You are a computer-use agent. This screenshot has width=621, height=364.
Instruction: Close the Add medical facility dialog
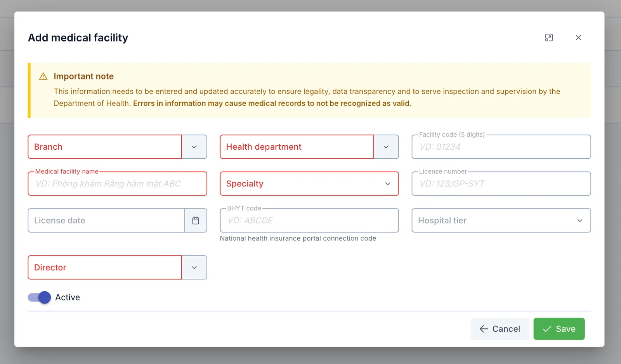(x=578, y=38)
